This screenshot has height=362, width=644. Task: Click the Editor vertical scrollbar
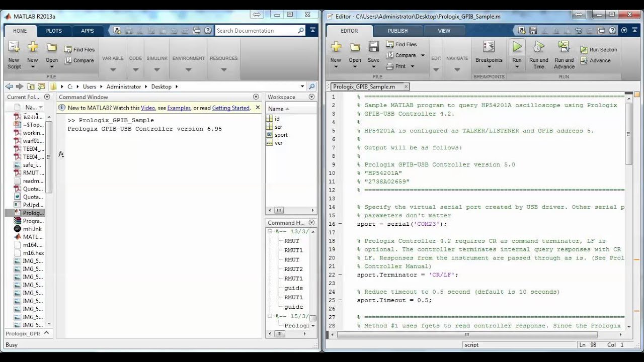point(629,211)
